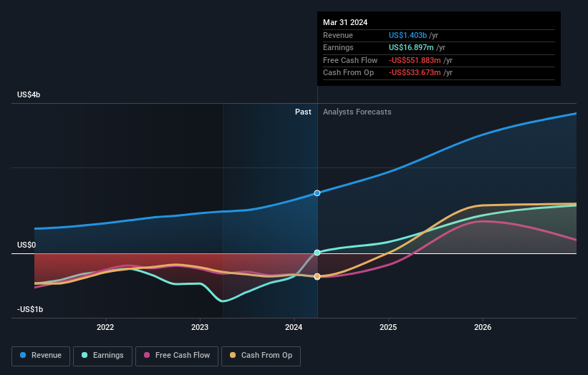Viewport: 588px width, 375px height.
Task: Click the 2022 x-axis label
Action: [105, 327]
